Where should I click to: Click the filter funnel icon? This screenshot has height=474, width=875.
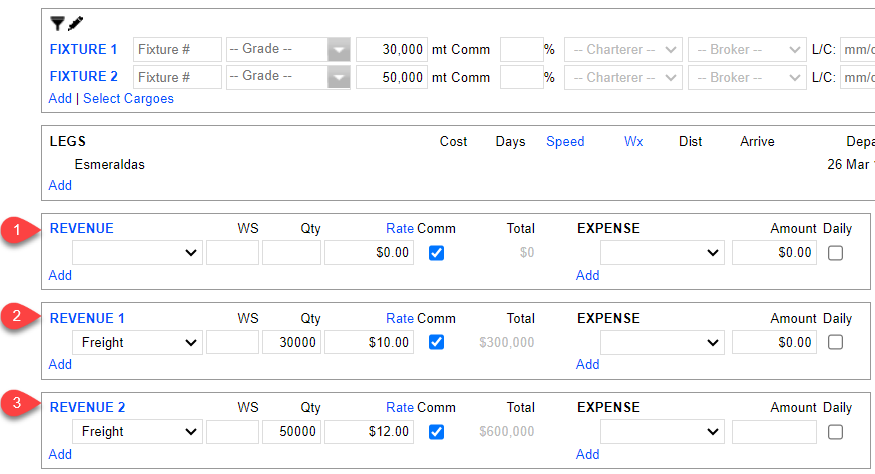tap(57, 23)
